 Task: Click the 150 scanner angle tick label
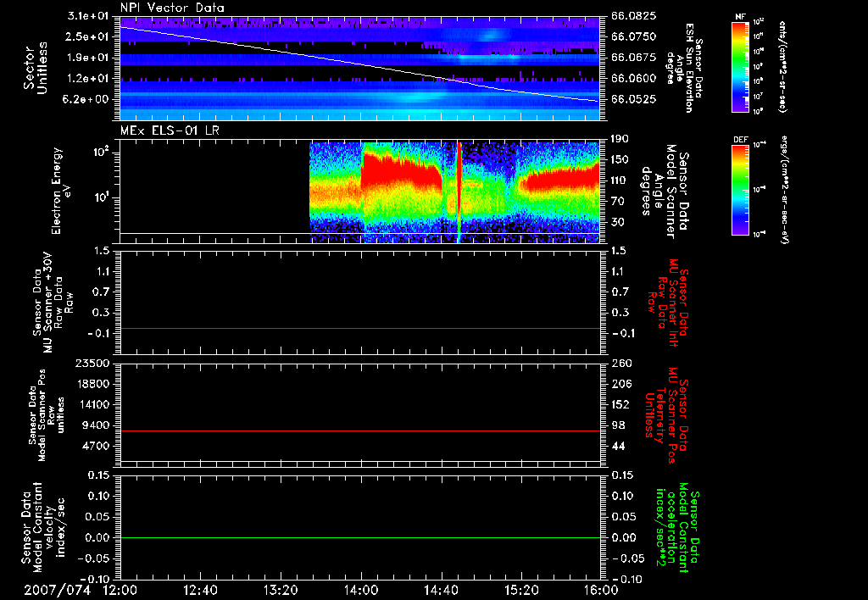[620, 159]
